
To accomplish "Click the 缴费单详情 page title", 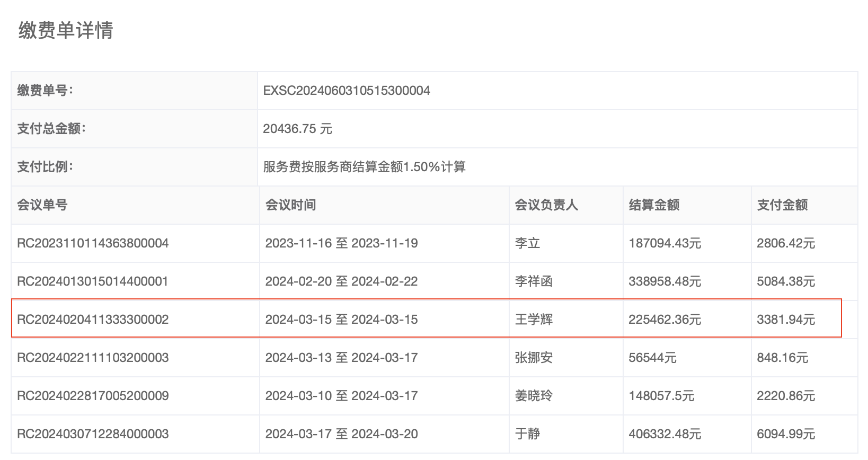I will tap(66, 30).
